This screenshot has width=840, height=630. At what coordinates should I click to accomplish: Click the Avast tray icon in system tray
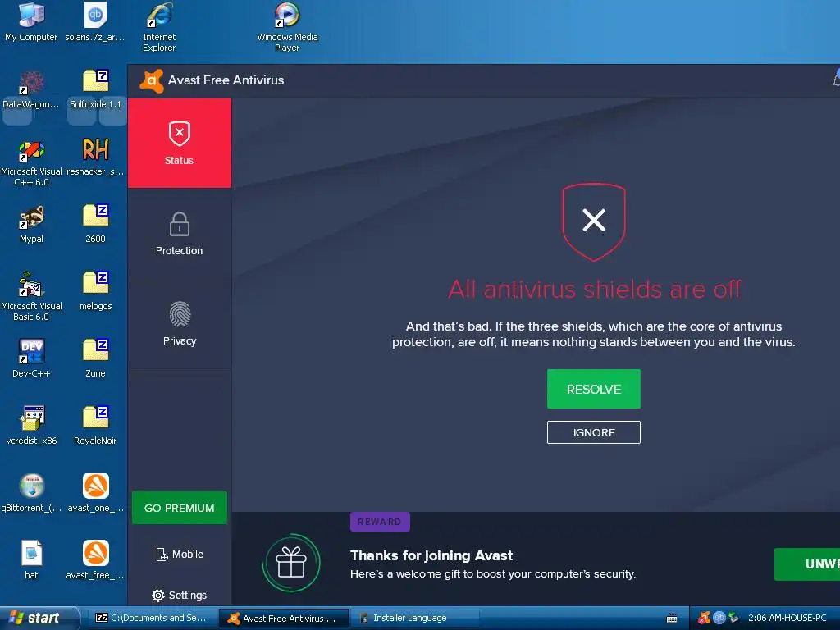pos(704,618)
